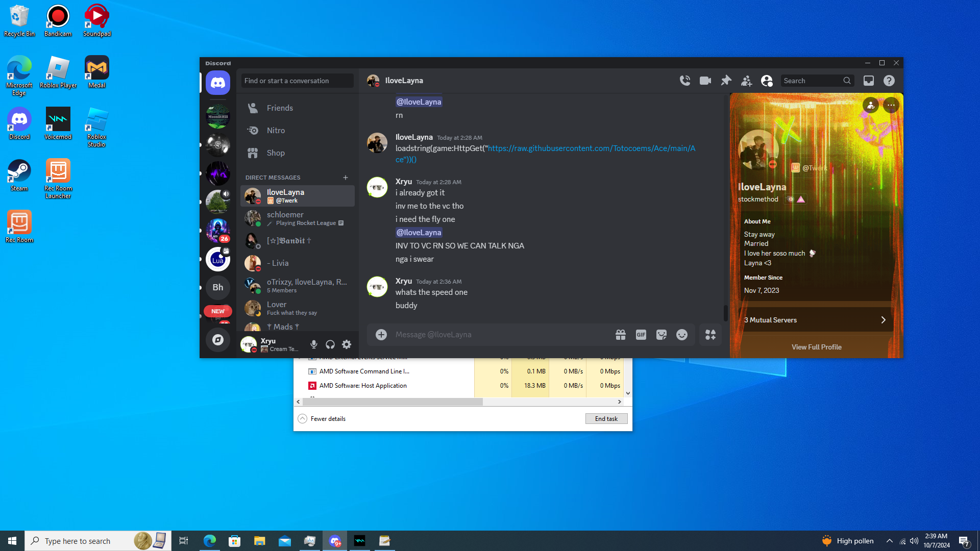Hide the user profile panel
Viewport: 980px width, 551px height.
(x=767, y=81)
